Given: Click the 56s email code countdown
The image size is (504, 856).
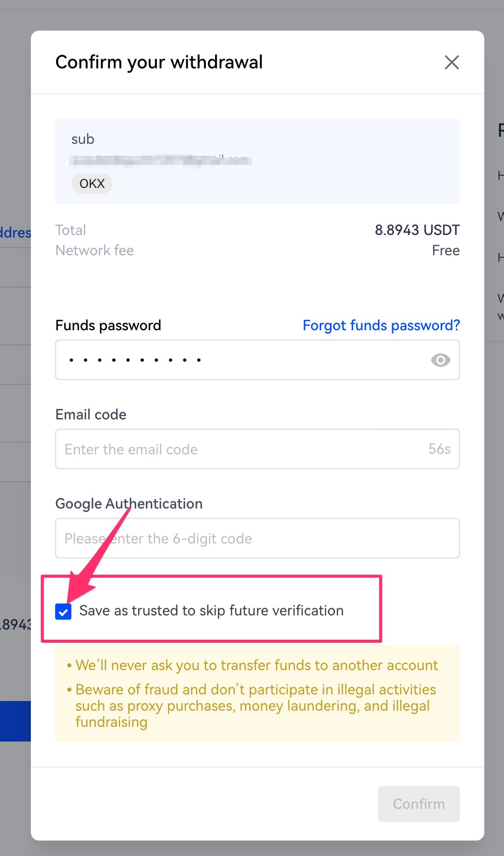Looking at the screenshot, I should [439, 449].
